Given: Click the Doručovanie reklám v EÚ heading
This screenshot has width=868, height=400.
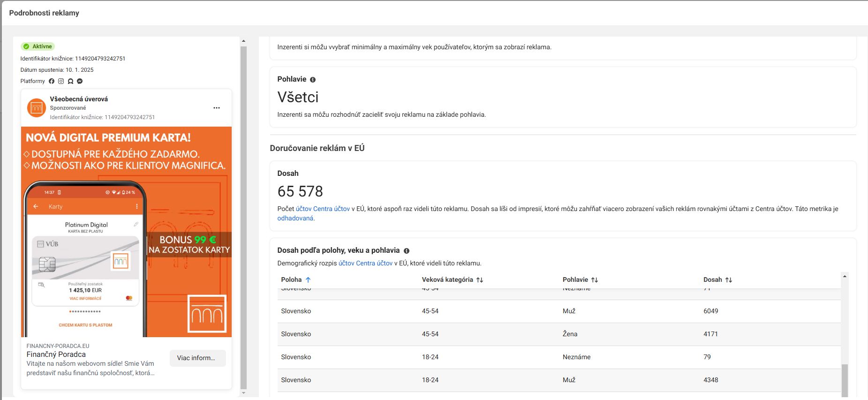Looking at the screenshot, I should click(x=317, y=148).
